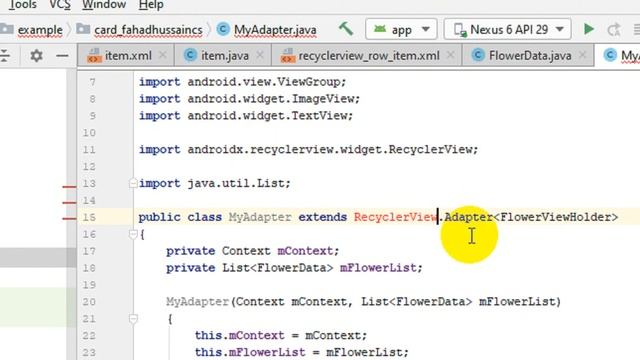Close the item.xml tab
640x360 pixels.
pyautogui.click(x=162, y=55)
